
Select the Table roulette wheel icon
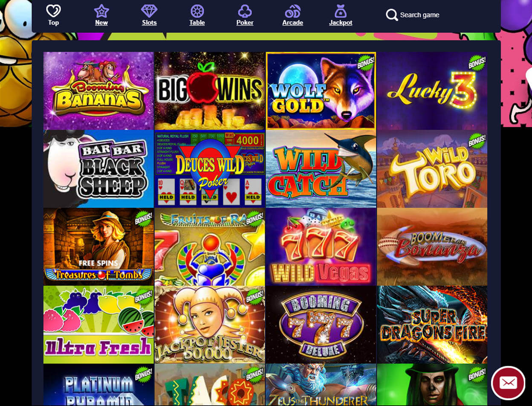(x=197, y=11)
